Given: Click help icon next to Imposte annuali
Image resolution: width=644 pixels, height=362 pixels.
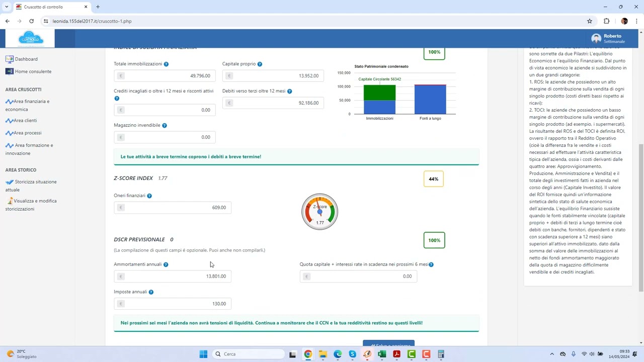Looking at the screenshot, I should (x=151, y=292).
